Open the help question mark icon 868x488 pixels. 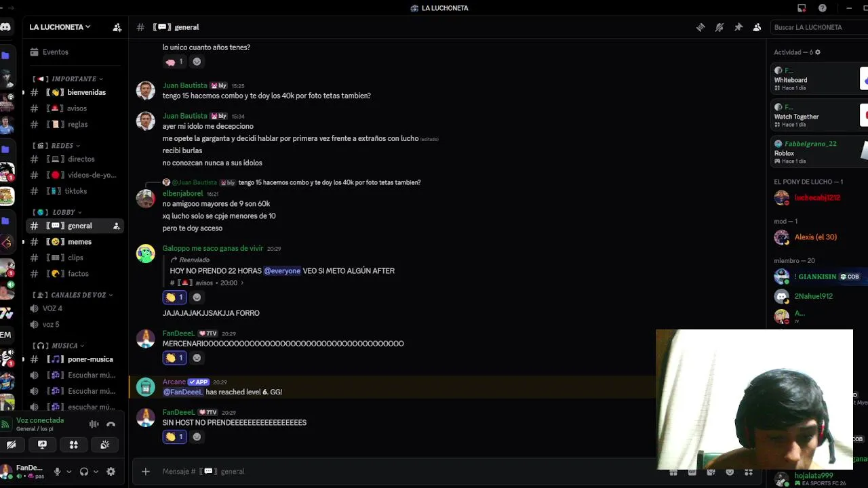point(823,8)
